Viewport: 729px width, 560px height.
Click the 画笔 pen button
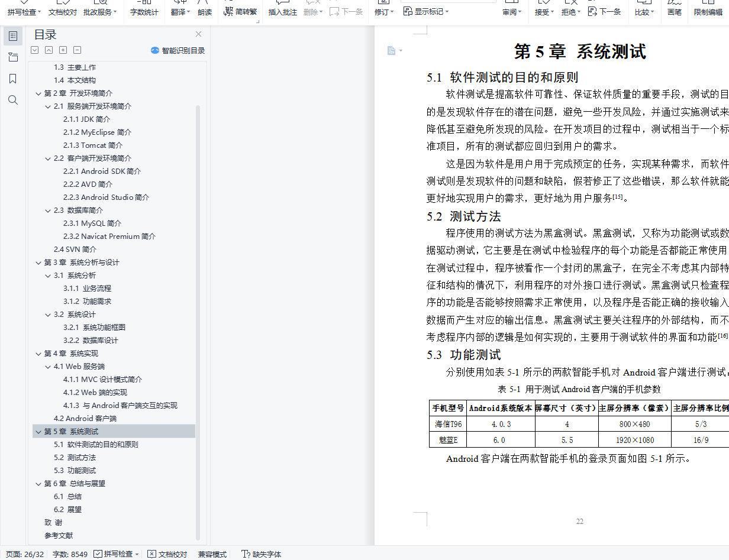point(675,12)
